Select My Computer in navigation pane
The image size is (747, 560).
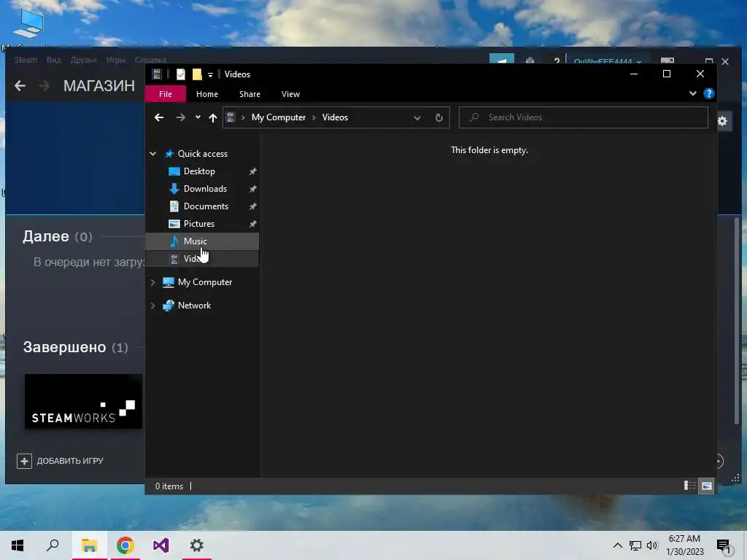coord(205,282)
